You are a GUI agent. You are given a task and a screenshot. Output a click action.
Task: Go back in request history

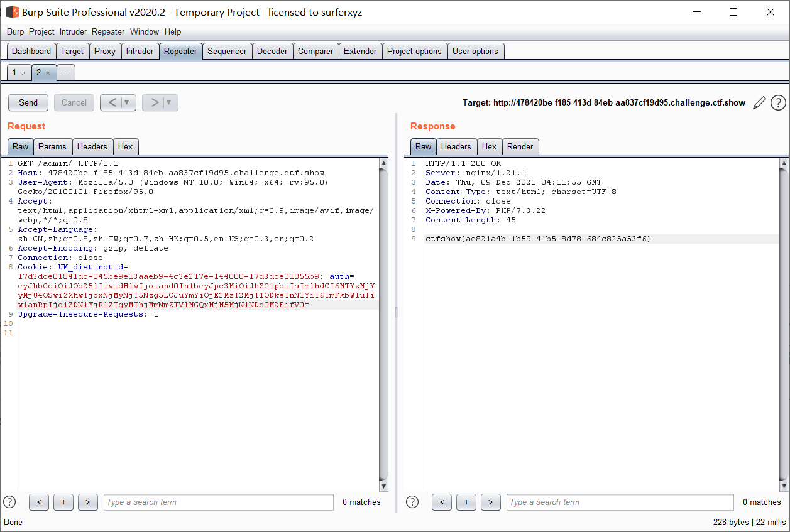click(x=111, y=102)
